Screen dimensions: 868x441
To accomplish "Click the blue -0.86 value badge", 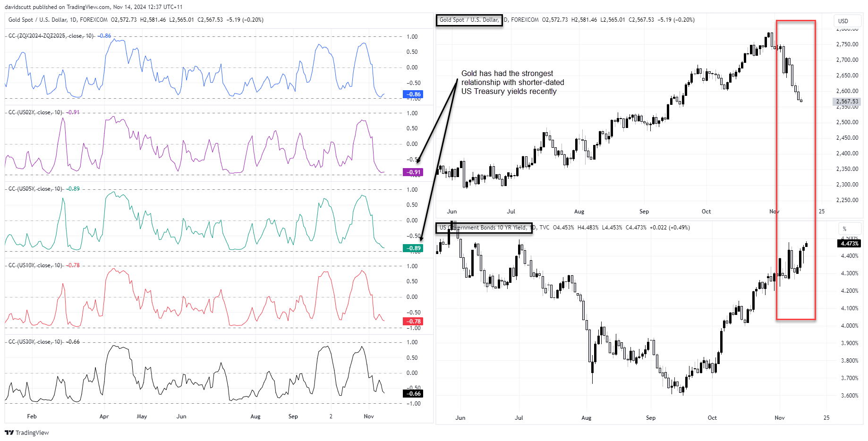I will tap(413, 94).
